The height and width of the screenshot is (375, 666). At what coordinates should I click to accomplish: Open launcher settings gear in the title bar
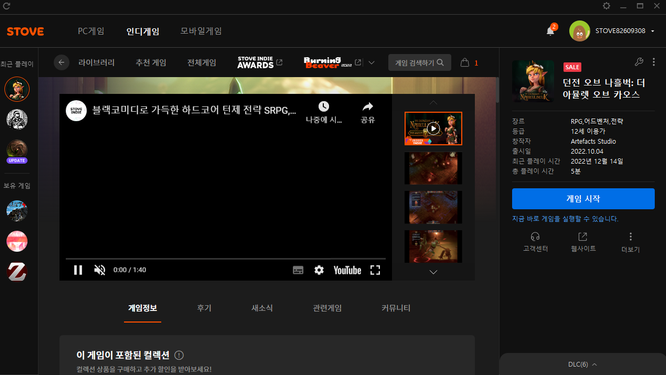point(606,6)
